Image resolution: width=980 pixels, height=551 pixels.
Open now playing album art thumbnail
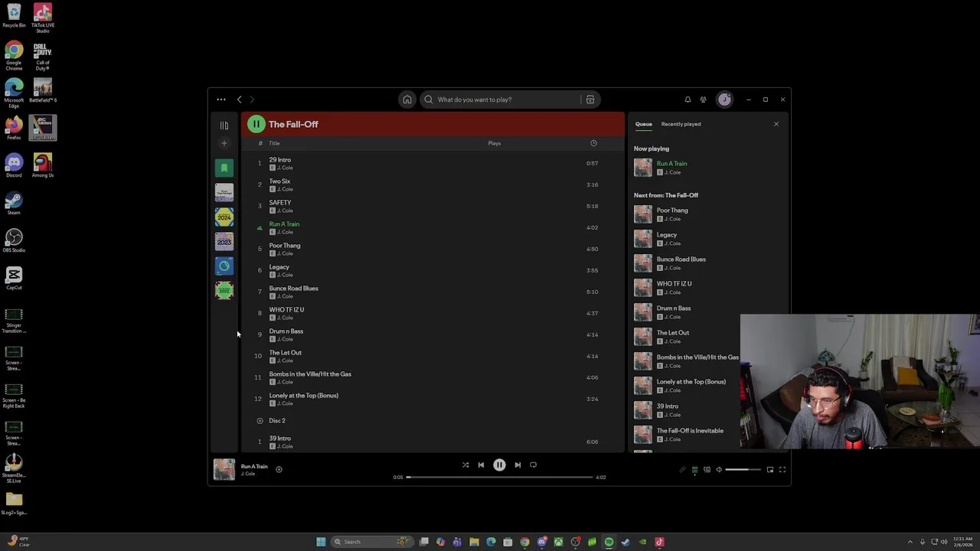click(224, 469)
